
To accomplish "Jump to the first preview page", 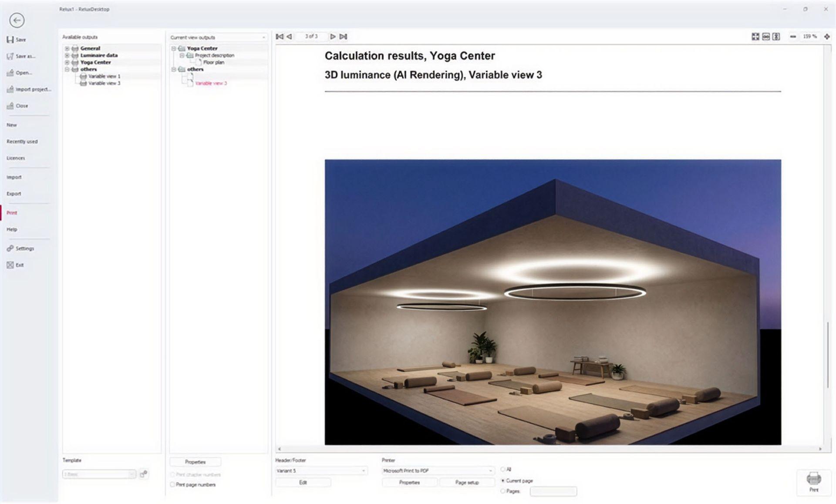I will [280, 37].
